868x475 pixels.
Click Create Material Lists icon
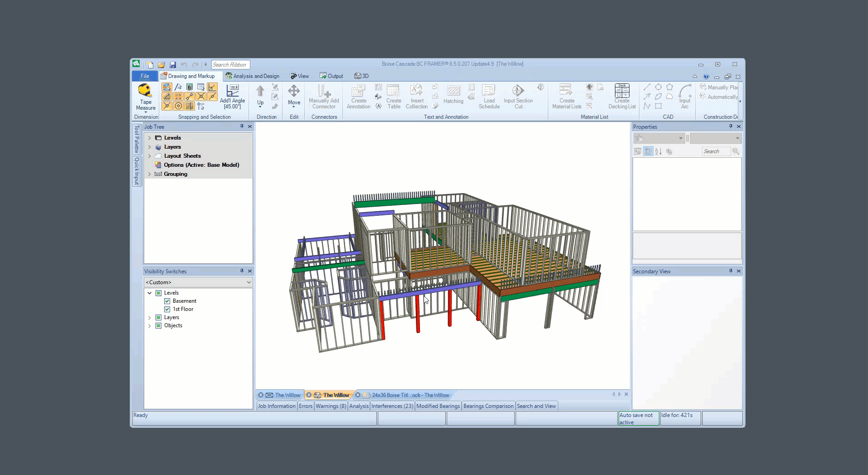tap(566, 91)
